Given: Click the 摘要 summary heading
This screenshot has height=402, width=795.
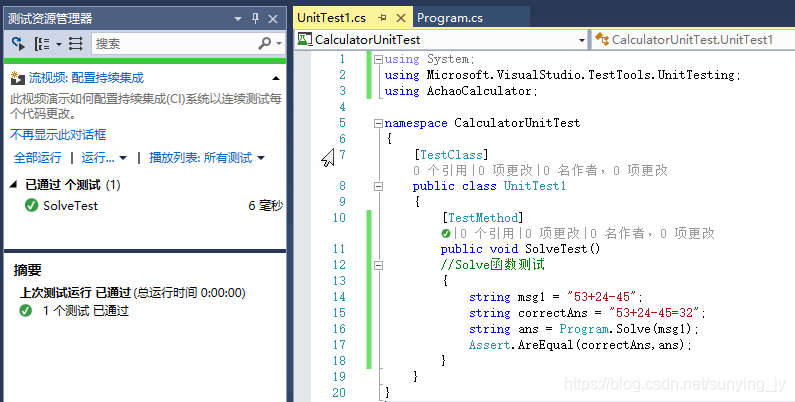Looking at the screenshot, I should click(x=27, y=270).
